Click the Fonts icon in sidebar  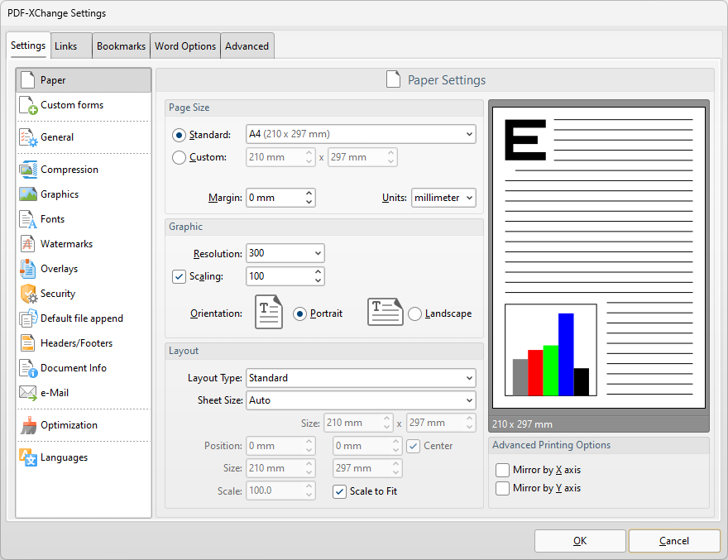click(28, 219)
